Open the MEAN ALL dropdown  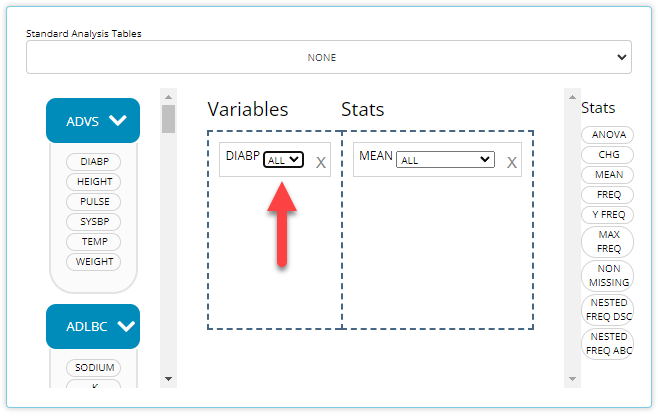[445, 160]
